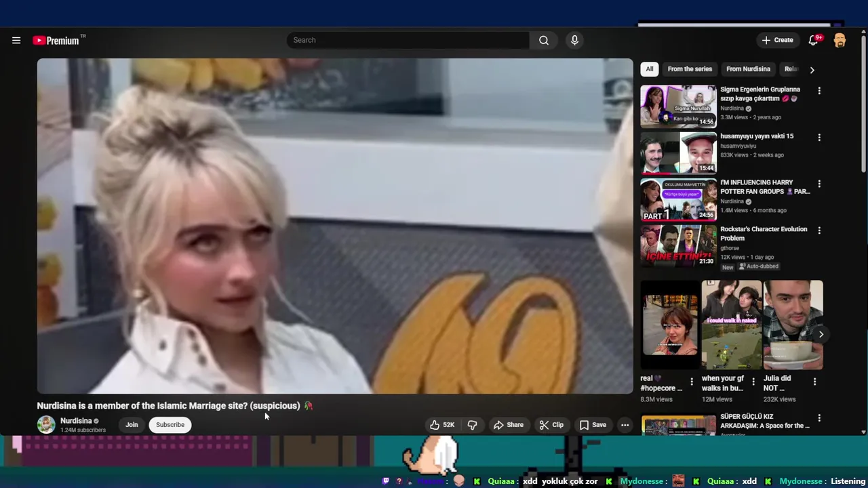Image resolution: width=868 pixels, height=488 pixels.
Task: Open options for 'real #hopecore' short
Action: 692,382
